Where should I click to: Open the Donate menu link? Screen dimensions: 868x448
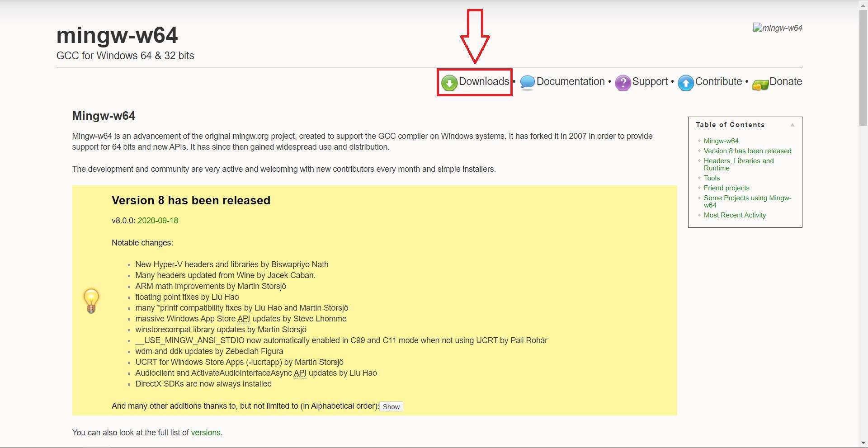click(x=786, y=81)
